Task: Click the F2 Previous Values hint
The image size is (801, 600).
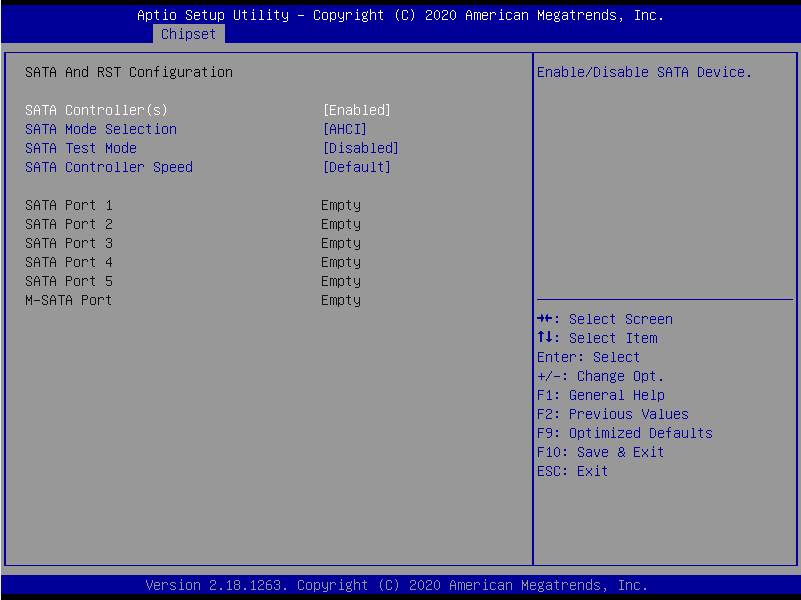Action: (612, 414)
